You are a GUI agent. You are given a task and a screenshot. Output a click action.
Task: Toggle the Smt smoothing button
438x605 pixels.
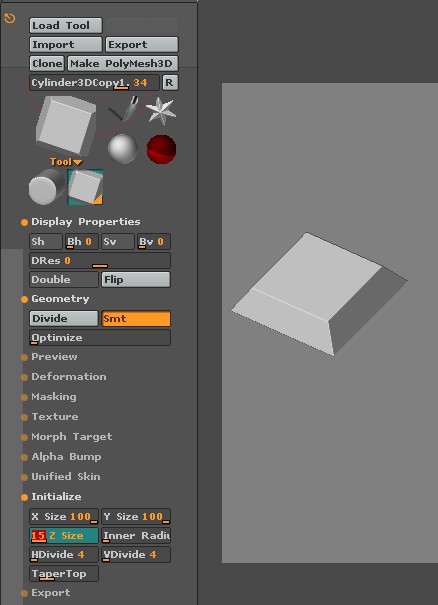(x=135, y=319)
